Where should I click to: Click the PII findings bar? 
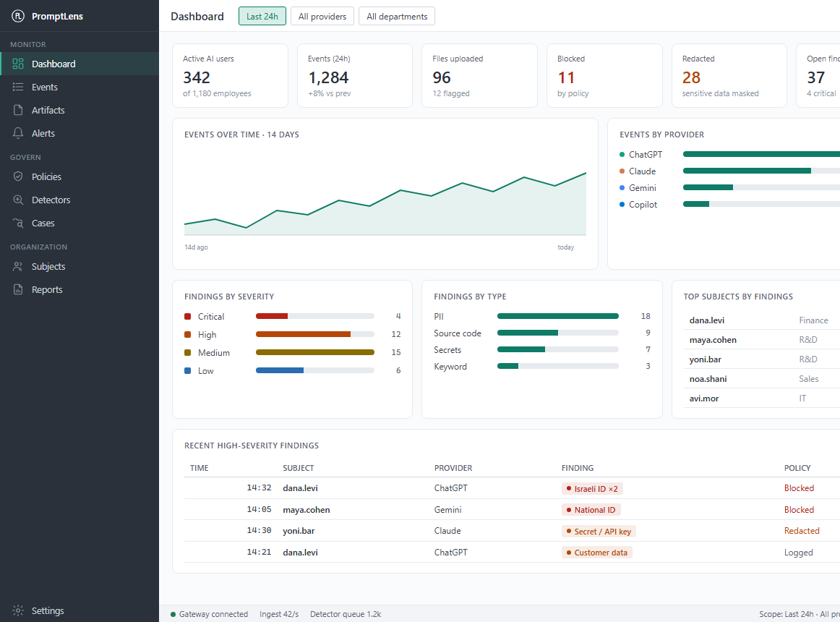click(557, 316)
